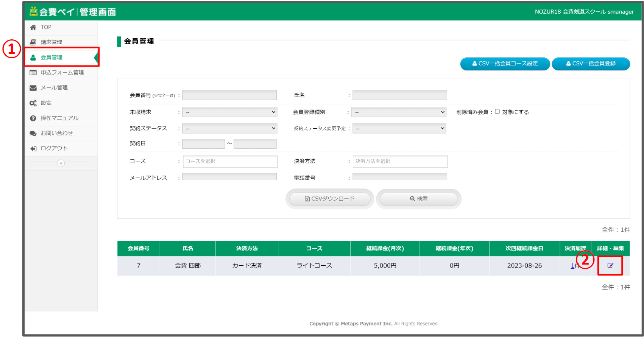The image size is (644, 338).
Task: Click the CSV一括会員登録 button
Action: [x=591, y=64]
